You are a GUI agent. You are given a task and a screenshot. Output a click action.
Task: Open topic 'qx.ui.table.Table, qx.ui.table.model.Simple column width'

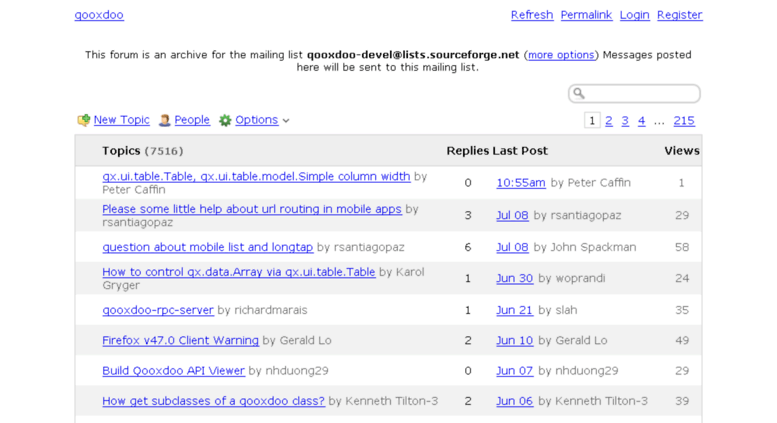pyautogui.click(x=256, y=176)
